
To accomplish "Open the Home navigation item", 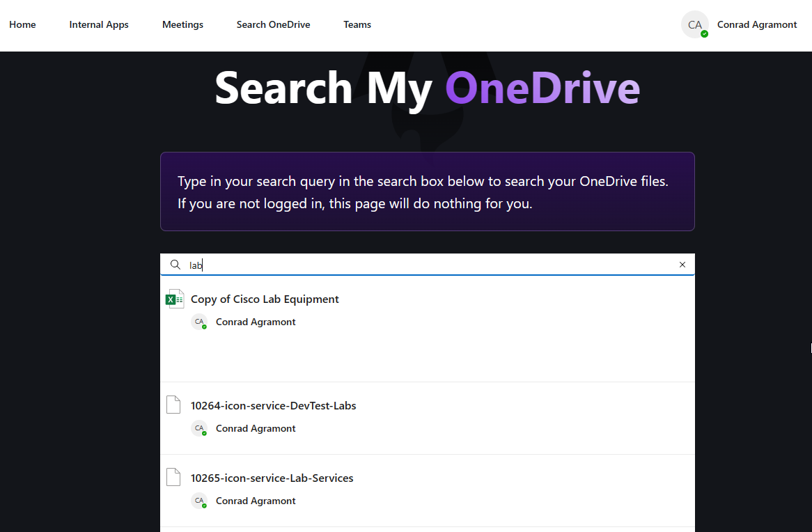I will point(22,24).
